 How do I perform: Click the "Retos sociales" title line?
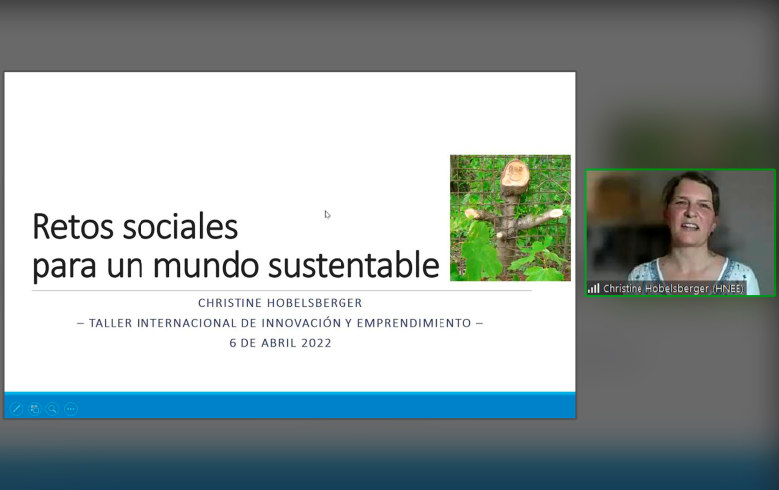click(x=135, y=227)
